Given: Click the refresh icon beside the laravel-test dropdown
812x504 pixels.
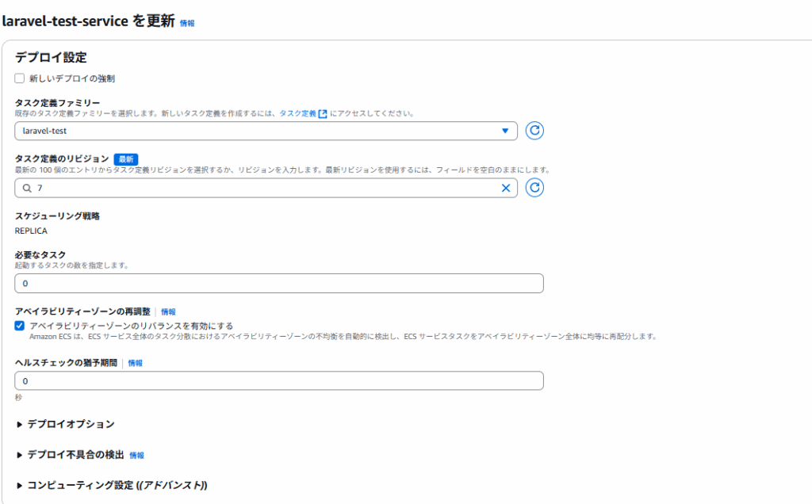Looking at the screenshot, I should click(x=535, y=131).
